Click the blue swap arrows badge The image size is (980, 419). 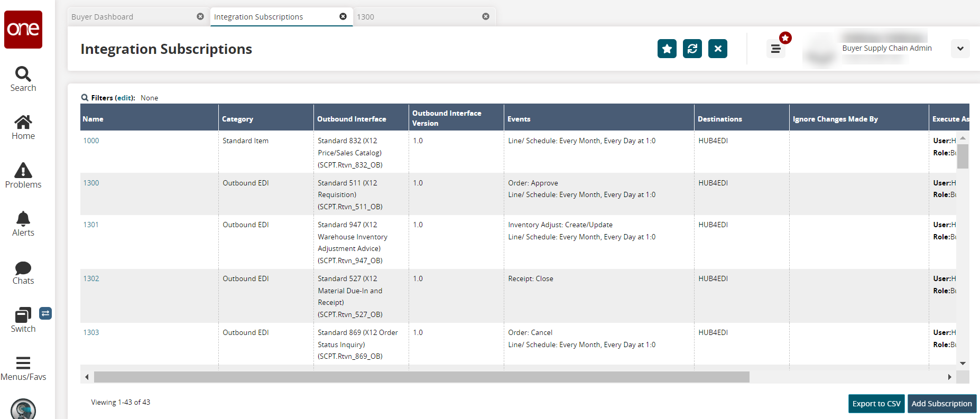point(45,313)
